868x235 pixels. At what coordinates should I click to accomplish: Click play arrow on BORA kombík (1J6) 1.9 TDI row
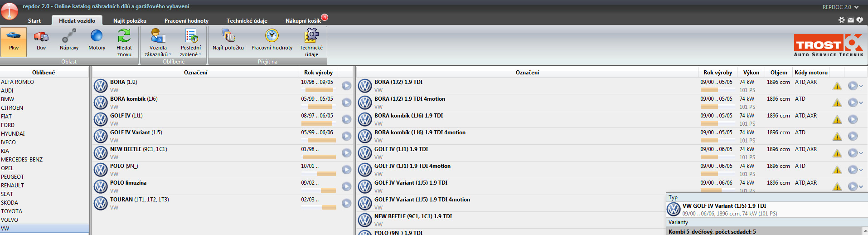point(853,119)
